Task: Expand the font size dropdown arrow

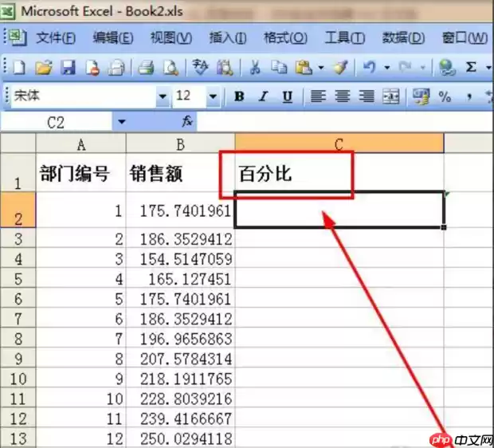Action: (214, 96)
